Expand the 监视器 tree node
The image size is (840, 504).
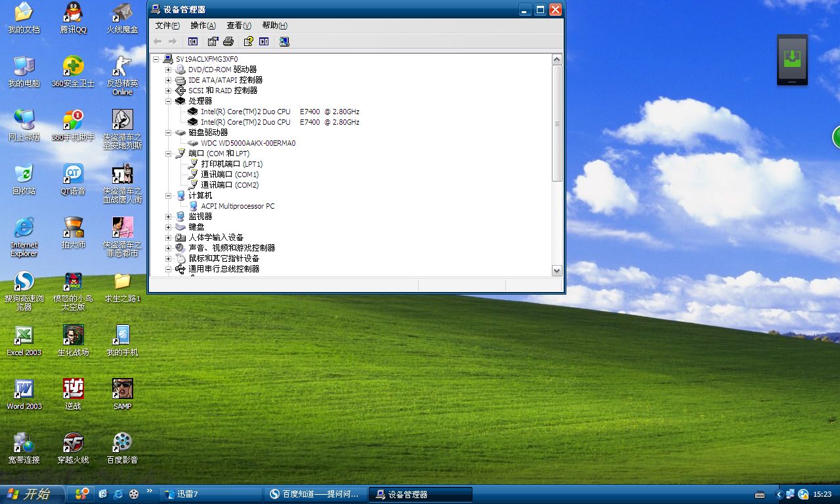pyautogui.click(x=169, y=217)
